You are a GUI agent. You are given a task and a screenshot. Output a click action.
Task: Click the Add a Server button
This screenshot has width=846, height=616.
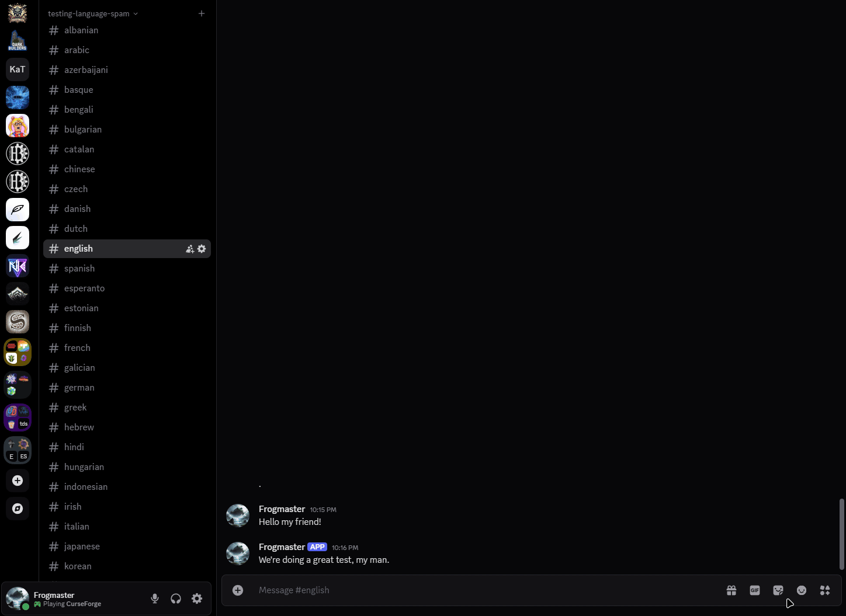tap(18, 481)
